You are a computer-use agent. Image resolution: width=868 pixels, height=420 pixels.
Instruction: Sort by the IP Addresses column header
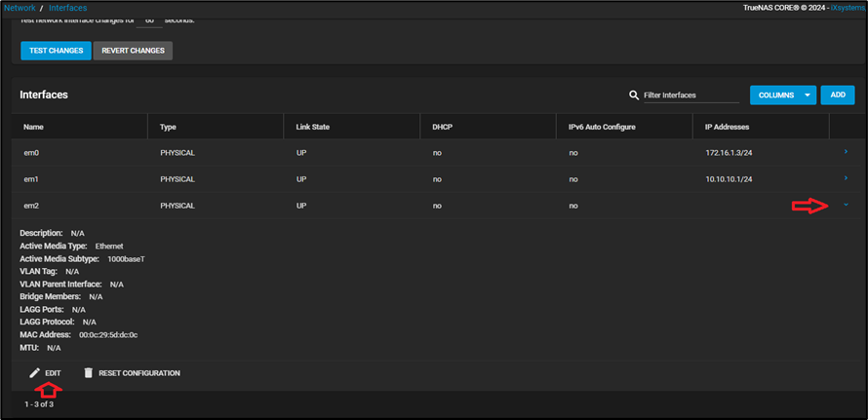click(x=727, y=127)
